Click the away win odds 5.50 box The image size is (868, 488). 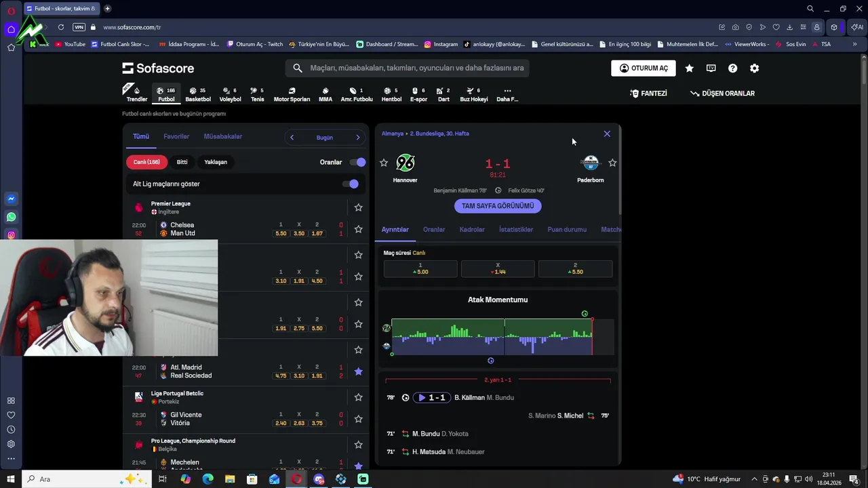575,268
